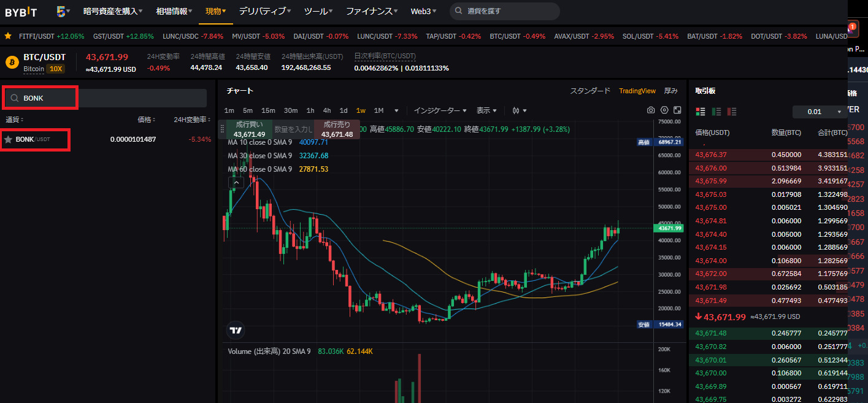Viewport: 868px width, 403px height.
Task: Select the 1w timeframe
Action: [x=361, y=110]
